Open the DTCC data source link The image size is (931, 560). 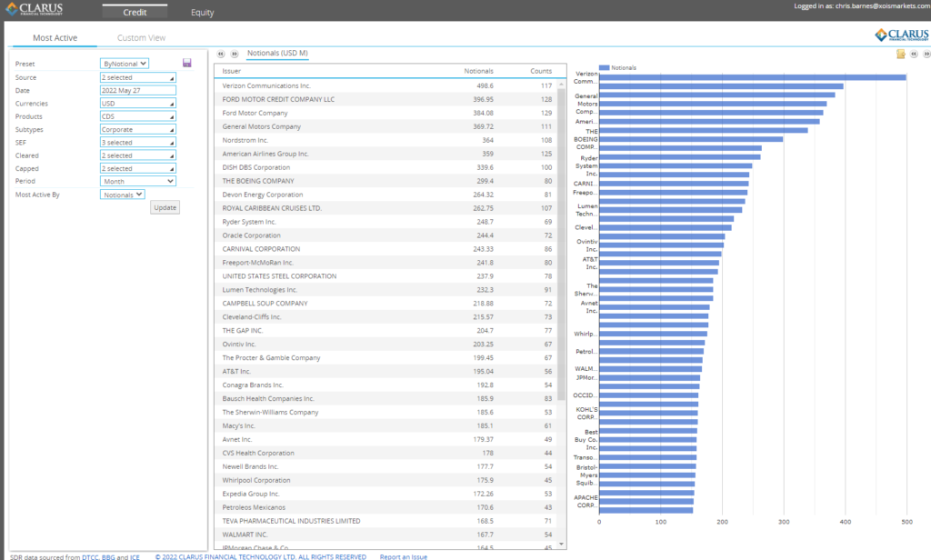point(90,557)
